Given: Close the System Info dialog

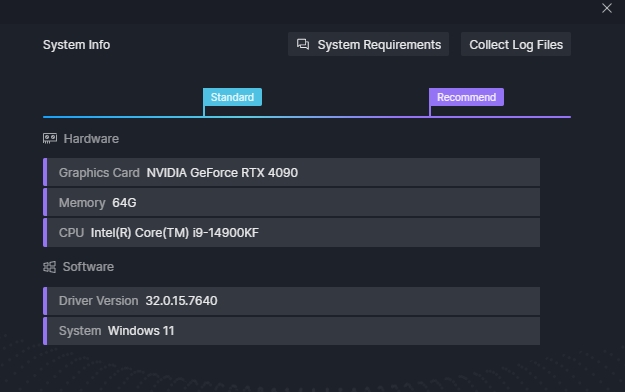Looking at the screenshot, I should pos(607,8).
